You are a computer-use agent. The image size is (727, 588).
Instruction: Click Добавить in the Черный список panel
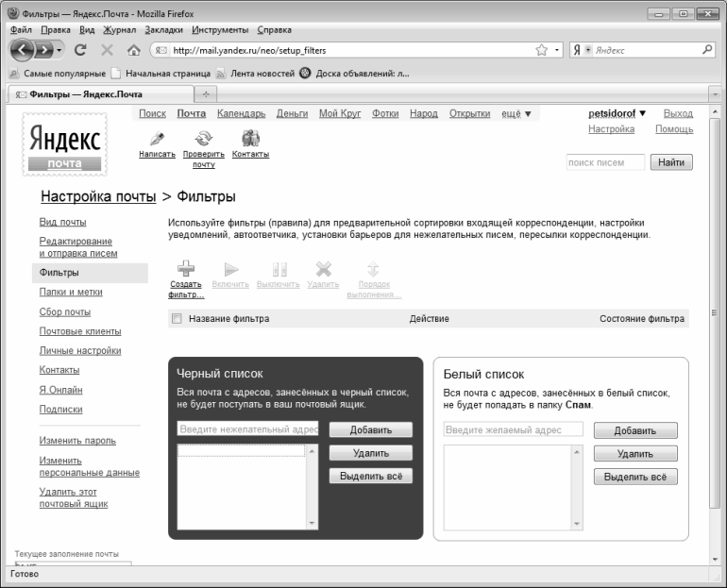pos(370,429)
